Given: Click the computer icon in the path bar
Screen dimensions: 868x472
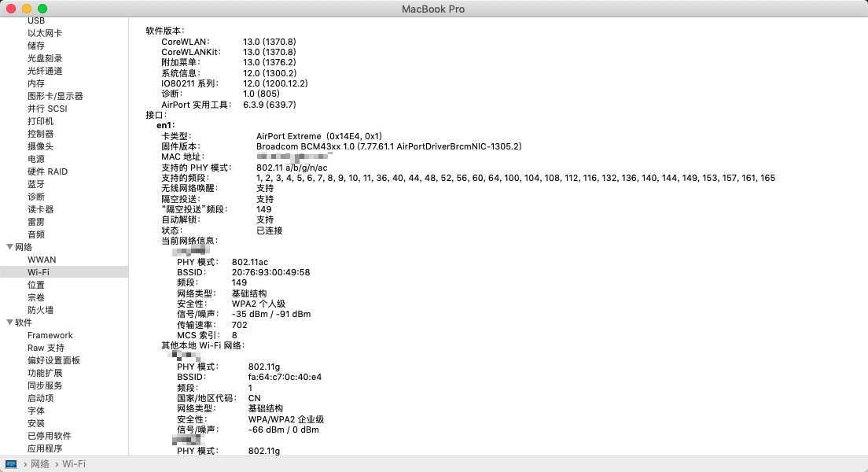Looking at the screenshot, I should (x=11, y=464).
